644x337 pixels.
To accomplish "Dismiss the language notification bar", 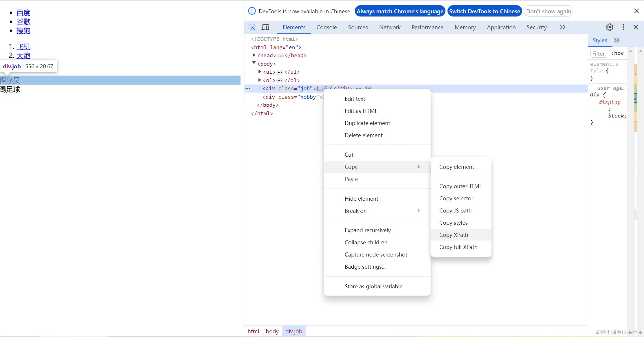I will (636, 11).
